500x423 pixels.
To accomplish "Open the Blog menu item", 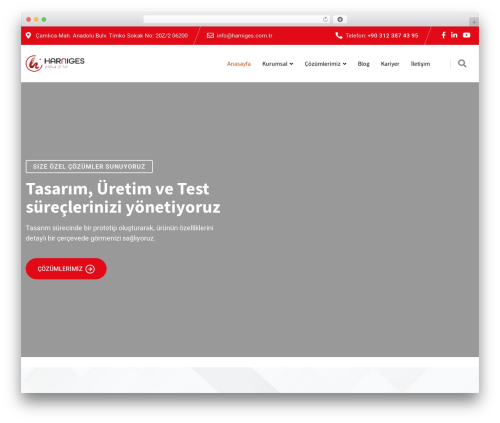I will [x=363, y=64].
